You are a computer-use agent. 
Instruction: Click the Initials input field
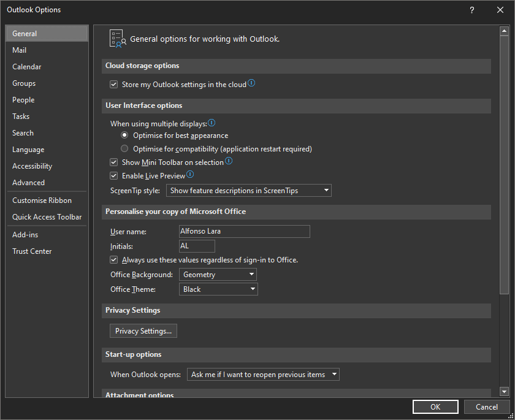[x=197, y=246]
